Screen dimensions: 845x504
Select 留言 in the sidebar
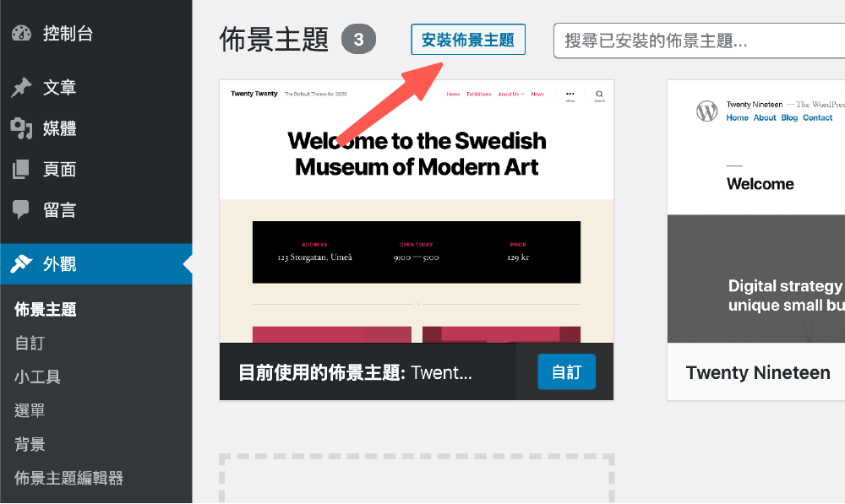coord(96,210)
